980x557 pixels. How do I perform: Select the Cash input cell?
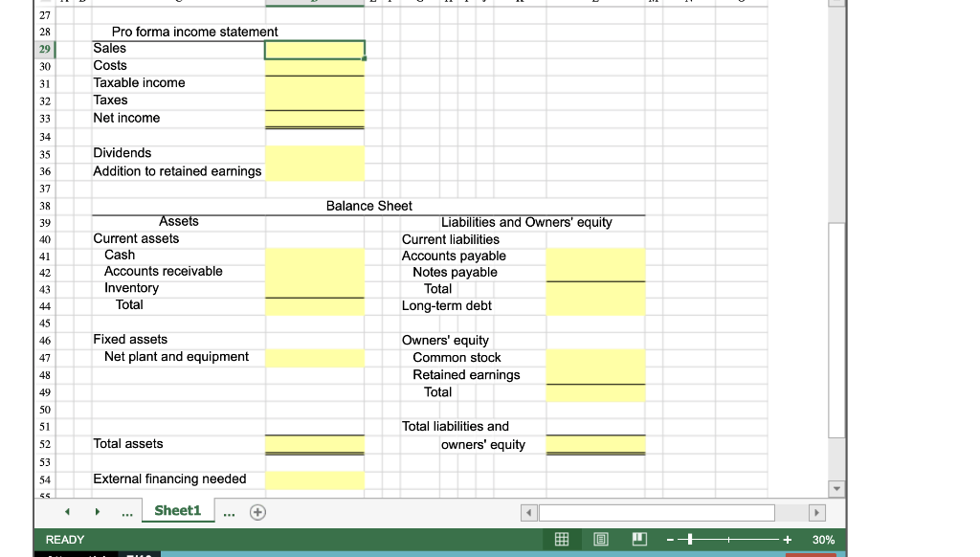click(x=314, y=256)
